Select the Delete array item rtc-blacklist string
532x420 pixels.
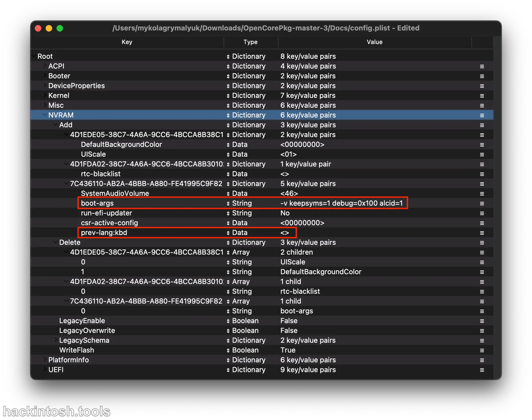click(300, 291)
